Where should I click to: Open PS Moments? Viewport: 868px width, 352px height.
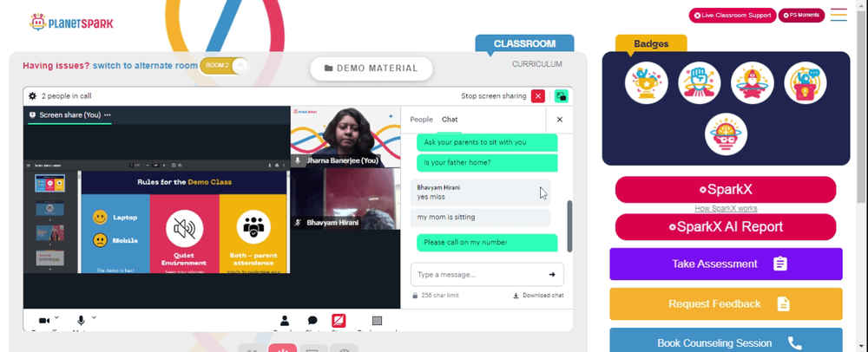[x=801, y=16]
